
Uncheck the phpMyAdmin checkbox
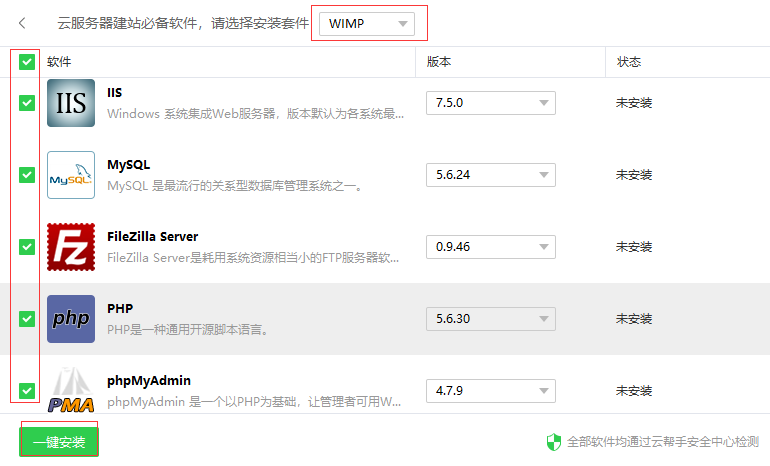click(27, 391)
